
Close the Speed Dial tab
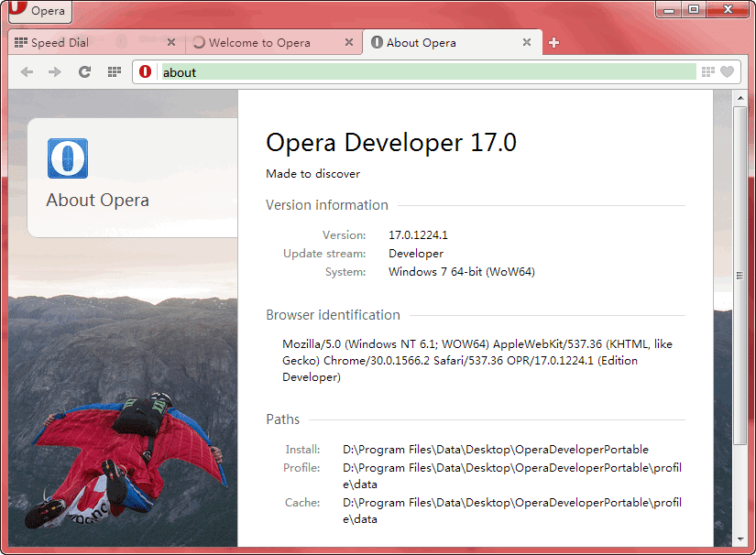point(170,42)
